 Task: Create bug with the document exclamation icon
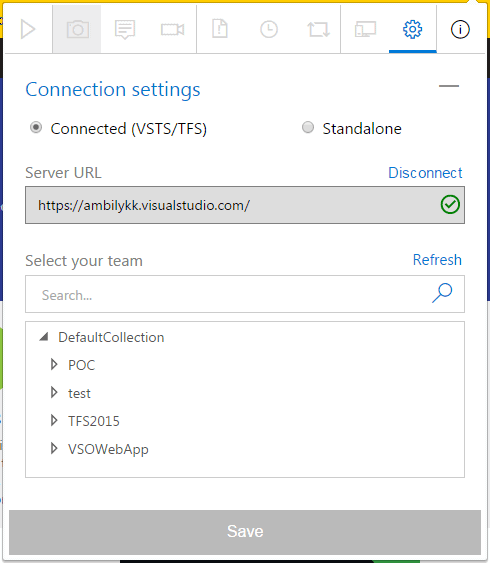point(220,29)
